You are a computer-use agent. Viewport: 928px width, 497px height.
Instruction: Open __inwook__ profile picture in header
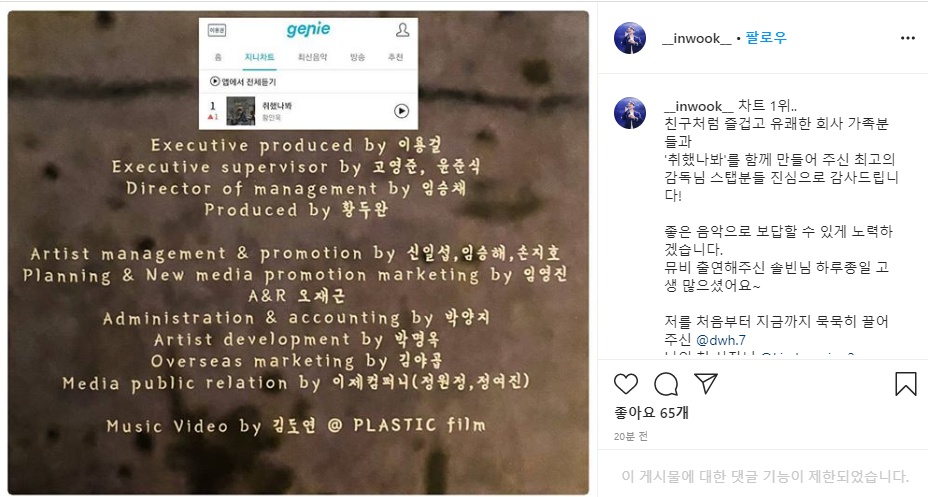630,38
